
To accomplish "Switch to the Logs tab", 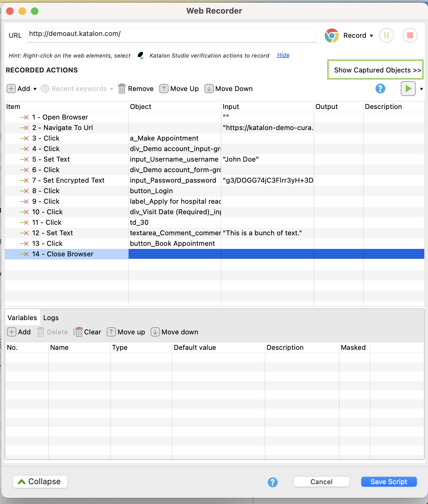I will (x=51, y=318).
